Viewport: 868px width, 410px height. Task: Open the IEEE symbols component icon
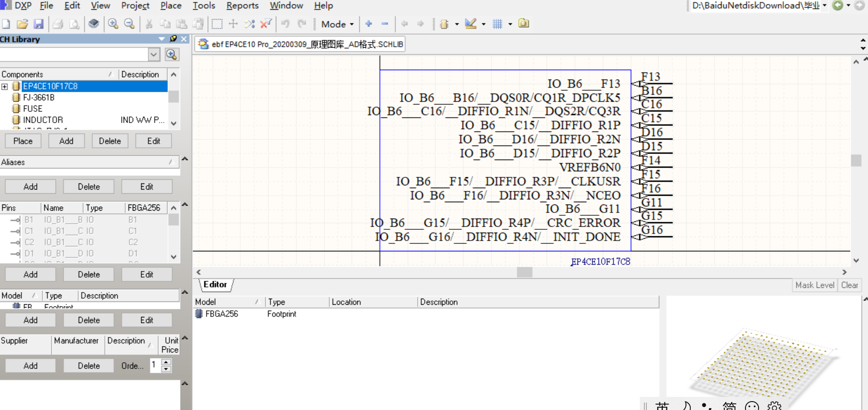(444, 24)
